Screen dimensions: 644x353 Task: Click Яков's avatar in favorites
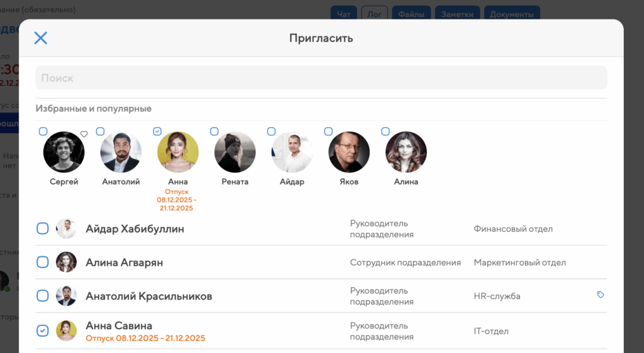(349, 153)
